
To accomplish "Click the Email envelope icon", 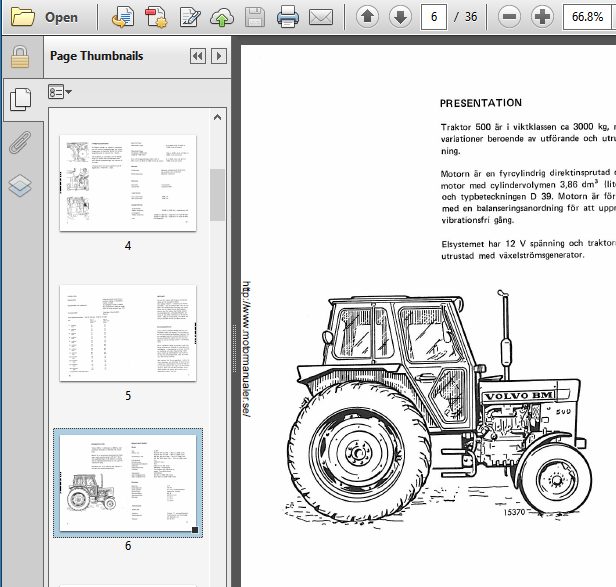I will 321,17.
